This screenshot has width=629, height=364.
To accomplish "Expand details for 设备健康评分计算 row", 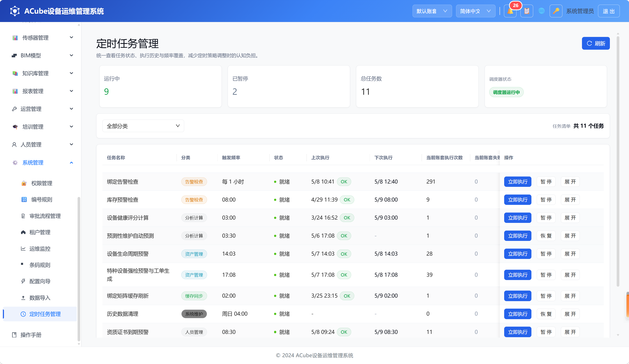I will 570,218.
